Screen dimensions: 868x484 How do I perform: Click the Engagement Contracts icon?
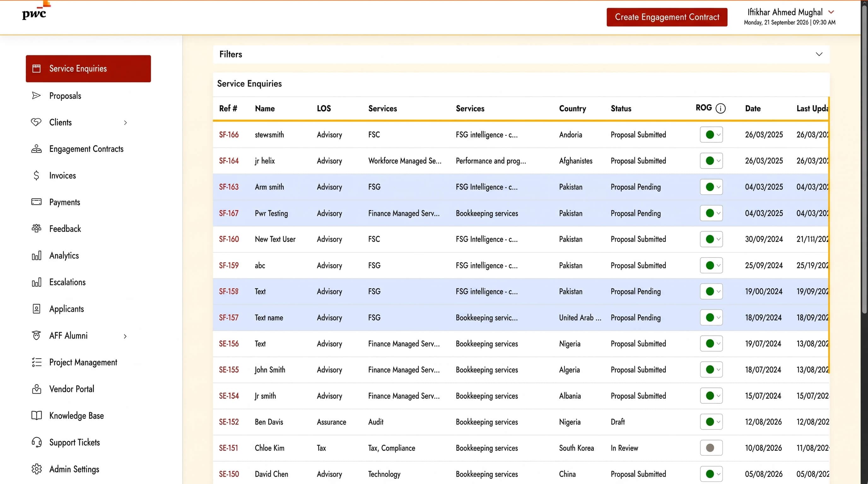(x=36, y=149)
